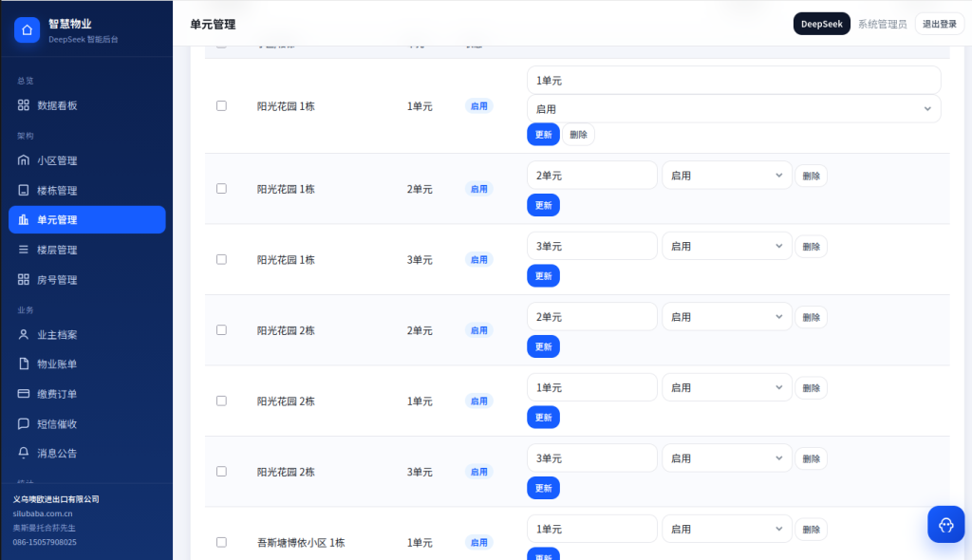Image resolution: width=972 pixels, height=560 pixels.
Task: Click 删除 for 阳光花园 1栋 1单元
Action: (x=578, y=134)
